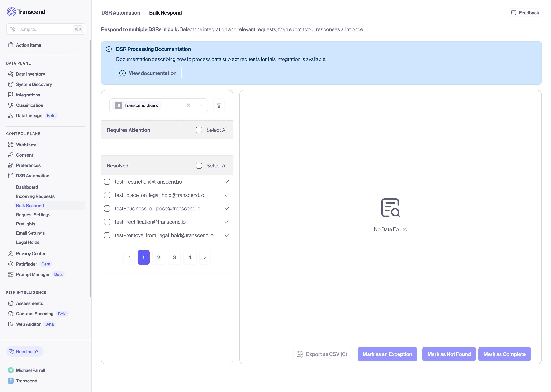Open page 2 of resolved requests
Screen dimensions: 551x392
coord(159,257)
